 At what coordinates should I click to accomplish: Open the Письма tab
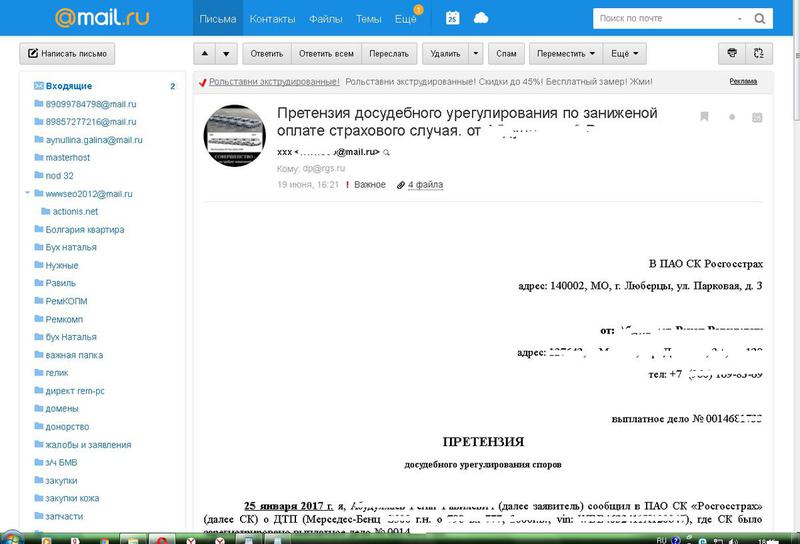[x=218, y=19]
